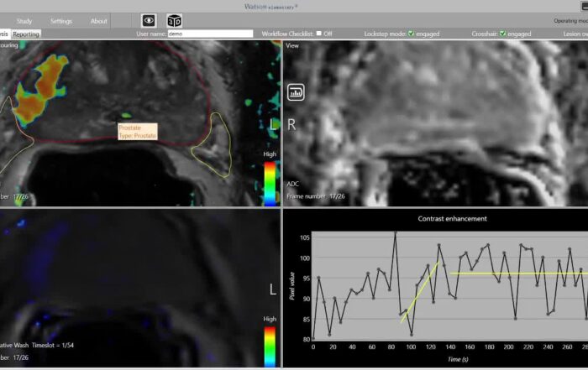This screenshot has width=588, height=370.
Task: Click the color scale bar on wash view
Action: 269,346
